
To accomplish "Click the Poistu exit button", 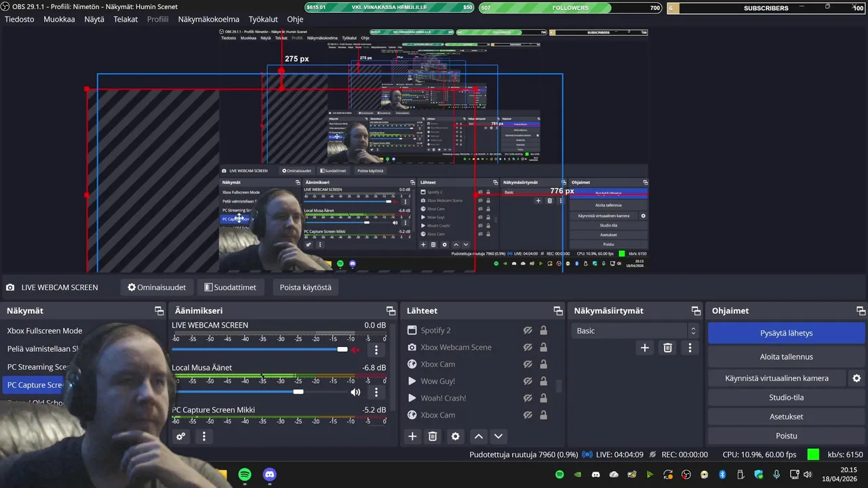I will pos(786,436).
